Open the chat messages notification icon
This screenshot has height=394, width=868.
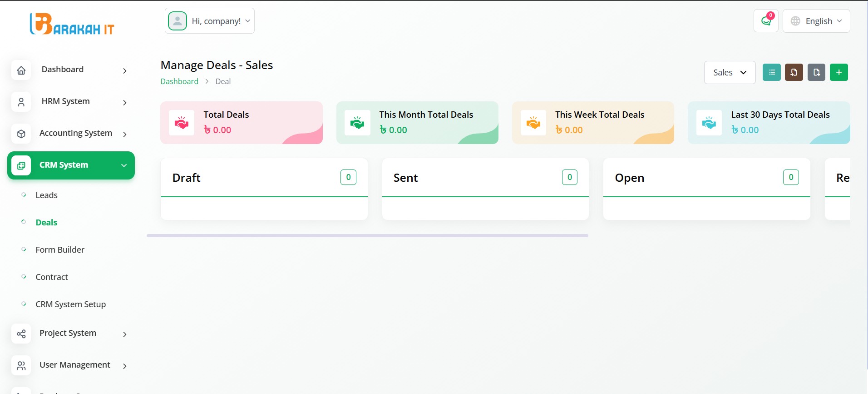(766, 21)
